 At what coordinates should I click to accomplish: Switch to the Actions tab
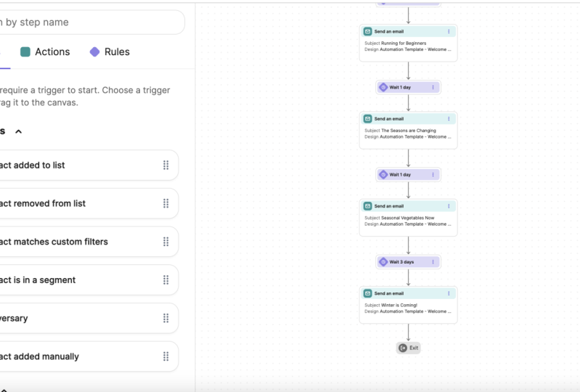(45, 52)
